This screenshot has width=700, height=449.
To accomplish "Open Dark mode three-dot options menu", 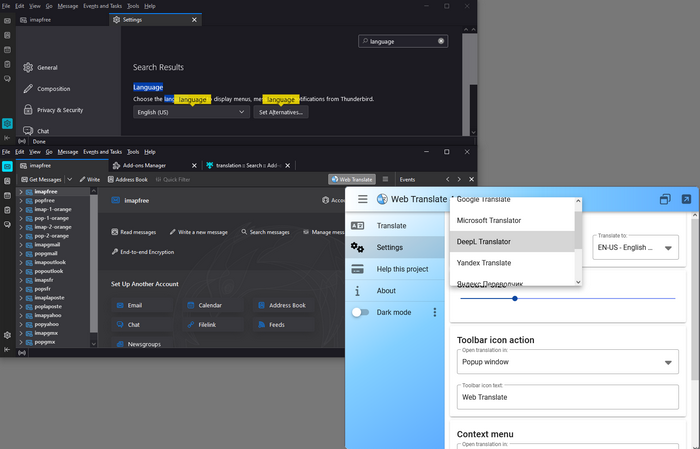I will [434, 312].
